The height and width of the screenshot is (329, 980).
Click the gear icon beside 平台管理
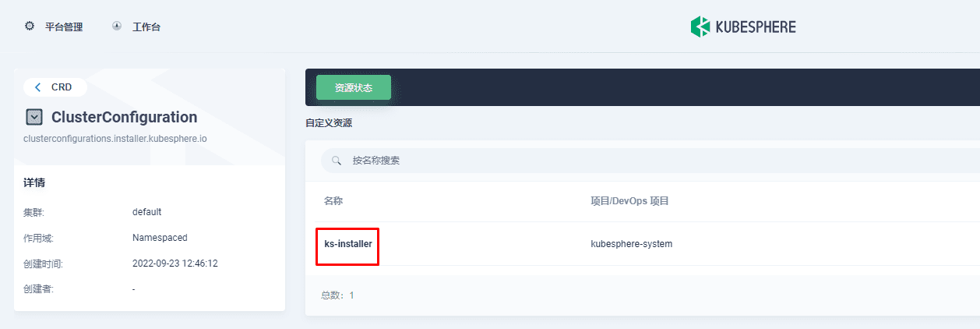point(30,26)
